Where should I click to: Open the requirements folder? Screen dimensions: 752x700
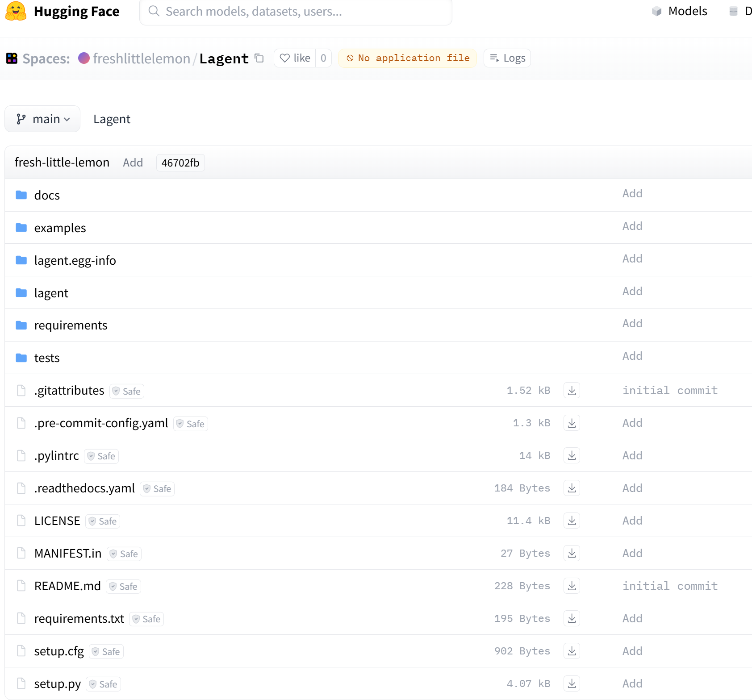[71, 325]
